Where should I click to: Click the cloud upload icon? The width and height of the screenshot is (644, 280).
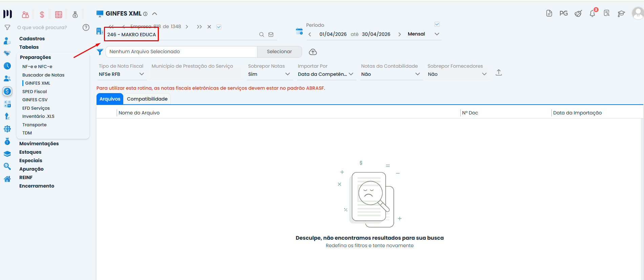click(x=313, y=52)
